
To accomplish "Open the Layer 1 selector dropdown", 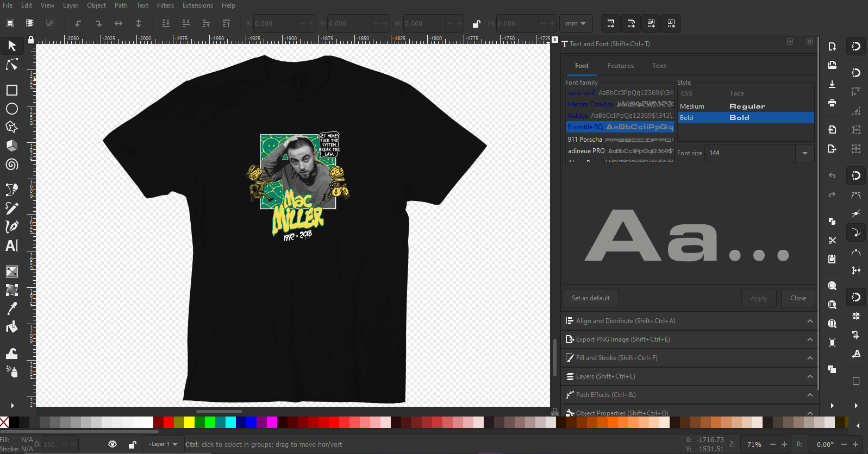I will 164,444.
